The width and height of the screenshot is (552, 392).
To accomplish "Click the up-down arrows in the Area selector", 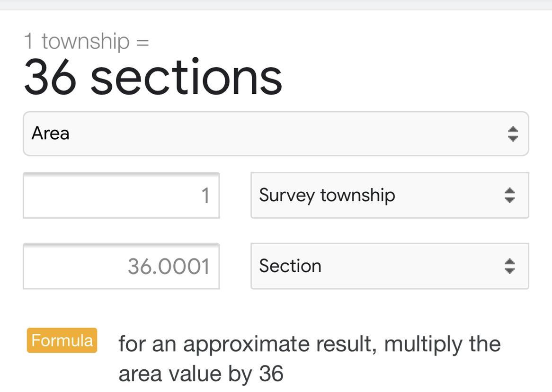I will click(513, 134).
